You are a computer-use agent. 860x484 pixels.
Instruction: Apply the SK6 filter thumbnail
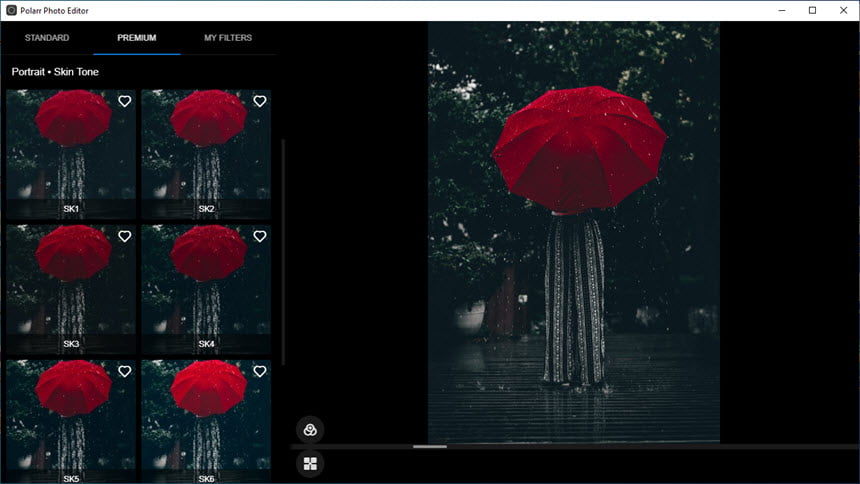click(x=206, y=421)
